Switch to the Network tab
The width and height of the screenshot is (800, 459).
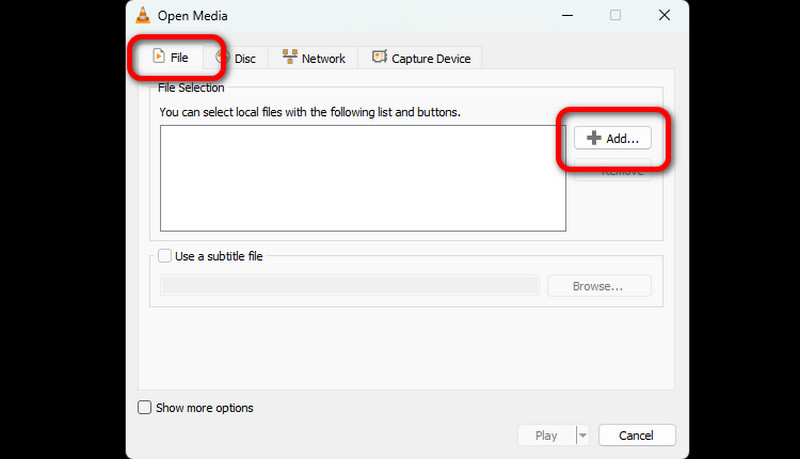pos(313,58)
